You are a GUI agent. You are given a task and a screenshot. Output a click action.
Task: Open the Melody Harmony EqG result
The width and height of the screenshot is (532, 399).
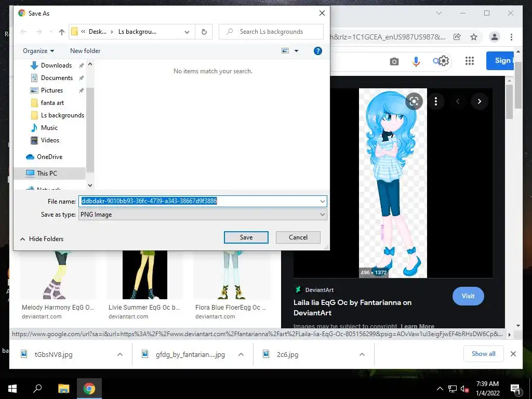pos(58,308)
